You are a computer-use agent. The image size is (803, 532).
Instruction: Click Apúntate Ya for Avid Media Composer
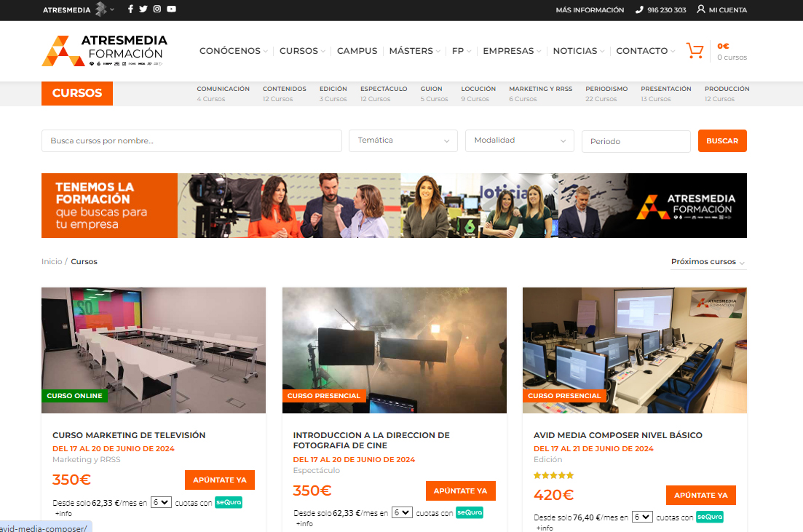[x=700, y=495]
